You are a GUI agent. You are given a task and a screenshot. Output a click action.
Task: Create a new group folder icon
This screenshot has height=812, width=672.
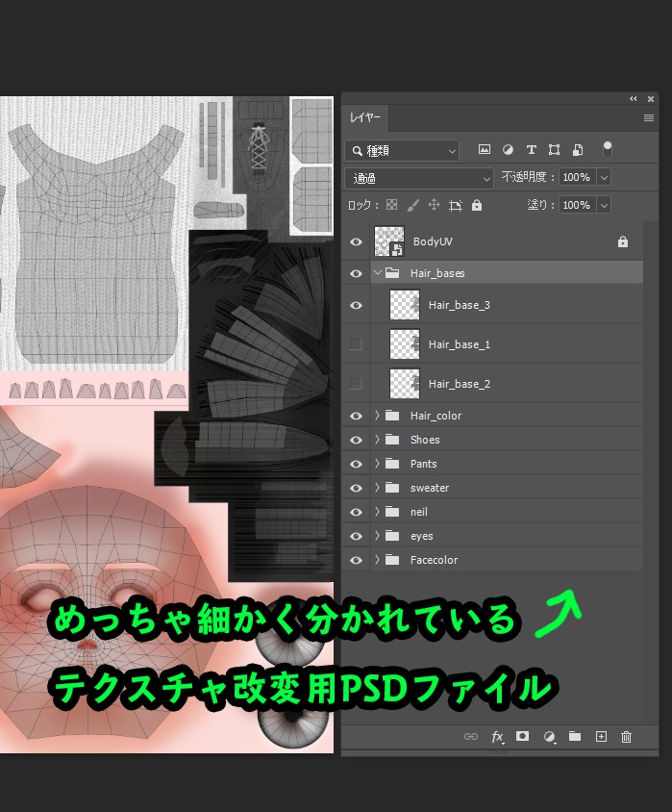coord(575,736)
